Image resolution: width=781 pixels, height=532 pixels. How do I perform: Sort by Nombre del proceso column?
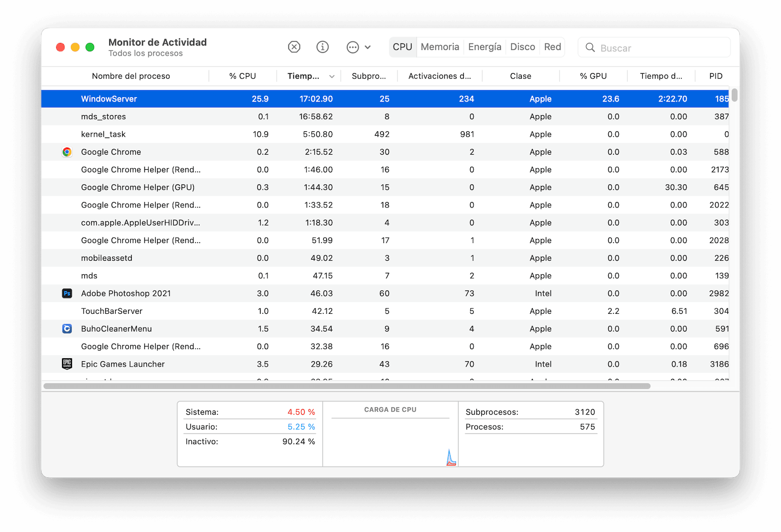click(x=131, y=76)
